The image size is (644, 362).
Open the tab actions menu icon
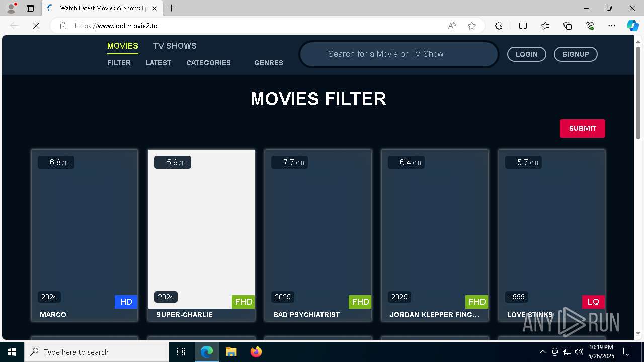[x=30, y=8]
